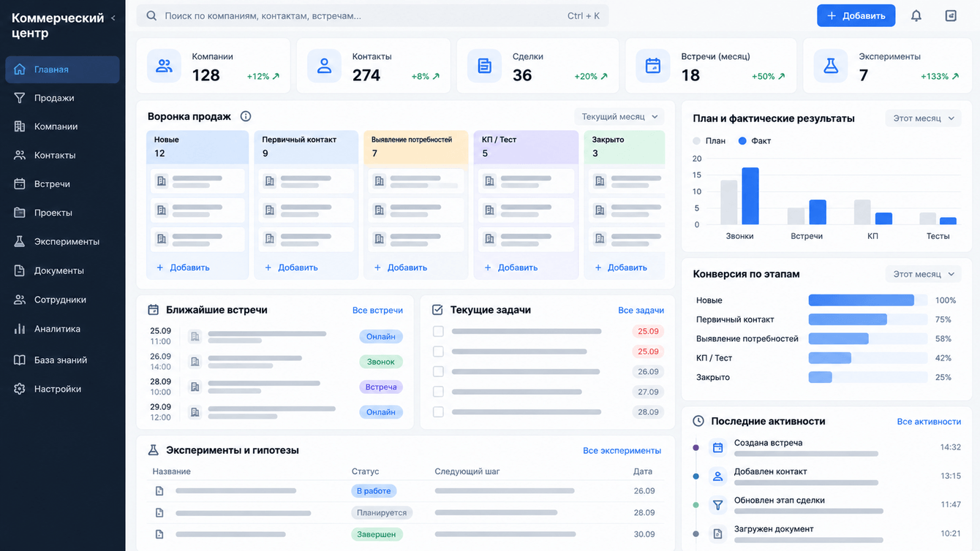980x551 pixels.
Task: Open the notifications bell
Action: [x=916, y=15]
